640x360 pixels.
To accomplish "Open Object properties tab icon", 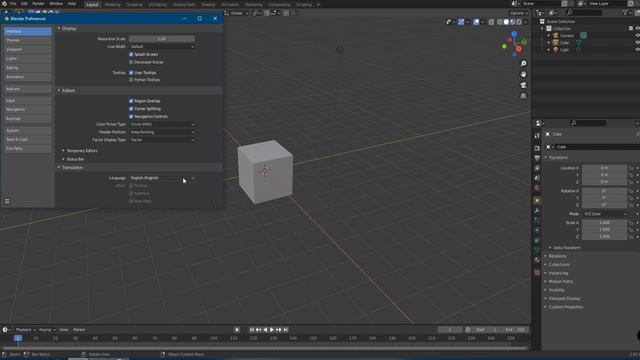I will pyautogui.click(x=537, y=201).
